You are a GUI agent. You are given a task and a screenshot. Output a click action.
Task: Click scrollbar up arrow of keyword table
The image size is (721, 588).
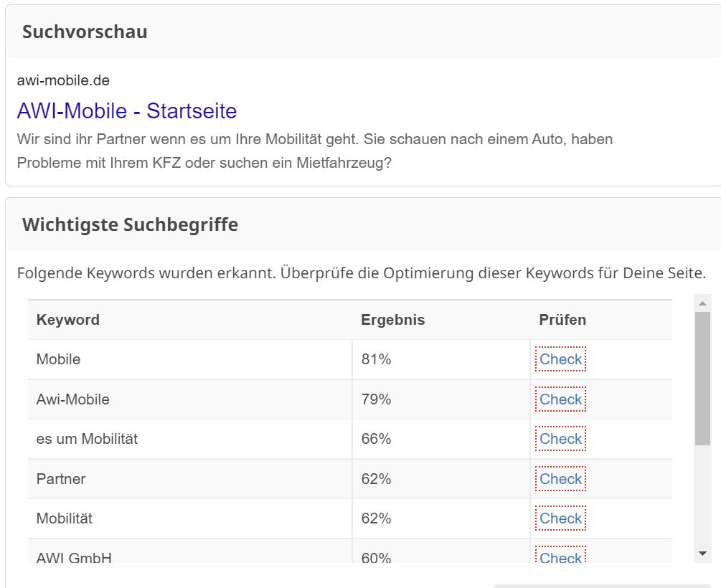[x=702, y=303]
